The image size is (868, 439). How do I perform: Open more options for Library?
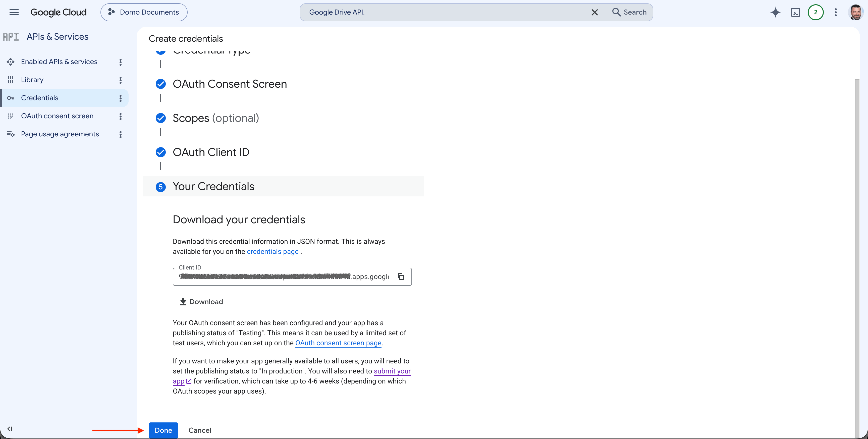click(x=120, y=80)
